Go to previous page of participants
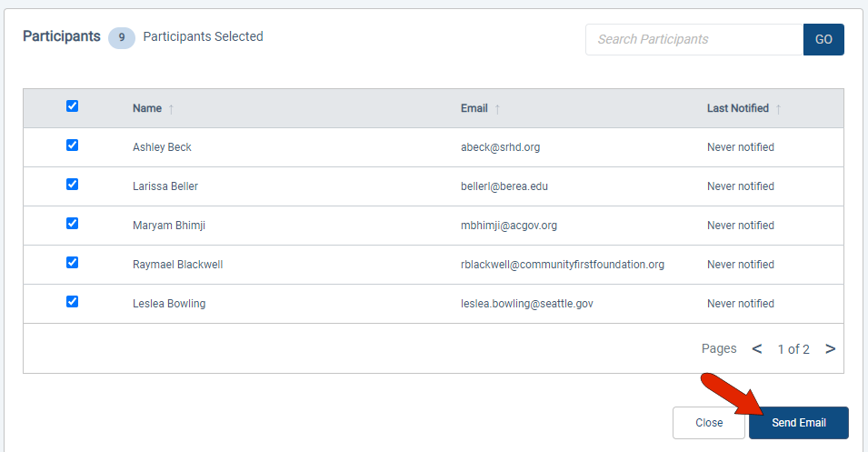The width and height of the screenshot is (868, 452). coord(757,348)
